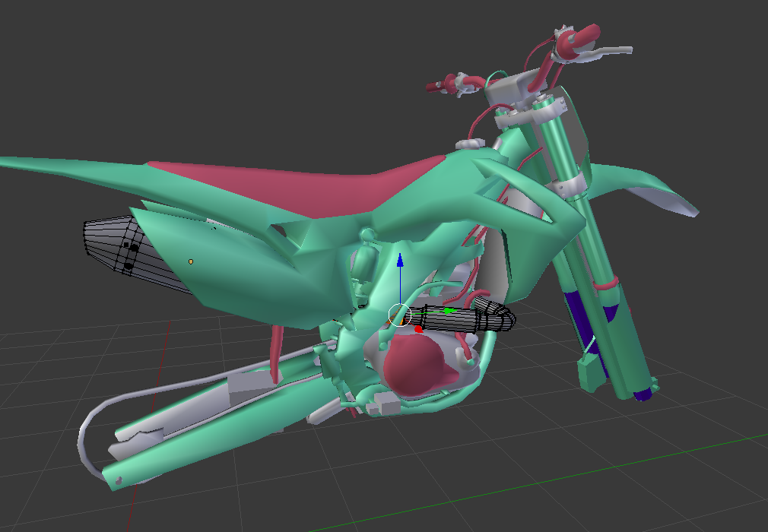Click the red X-axis handle of the transform manipulator

417,329
